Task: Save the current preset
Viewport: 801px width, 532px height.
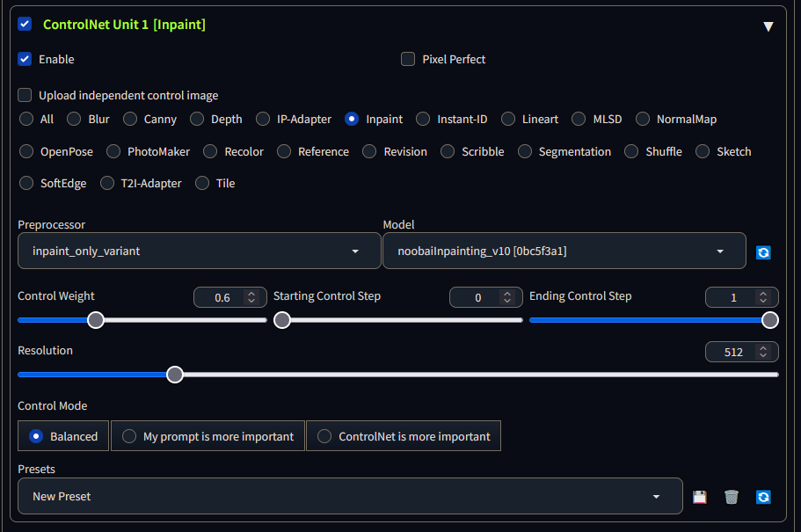Action: click(700, 497)
